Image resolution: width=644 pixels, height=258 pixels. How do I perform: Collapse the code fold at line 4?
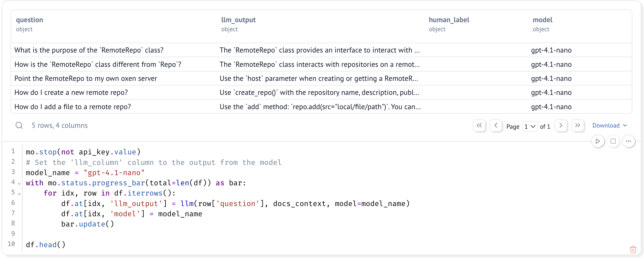(x=19, y=184)
